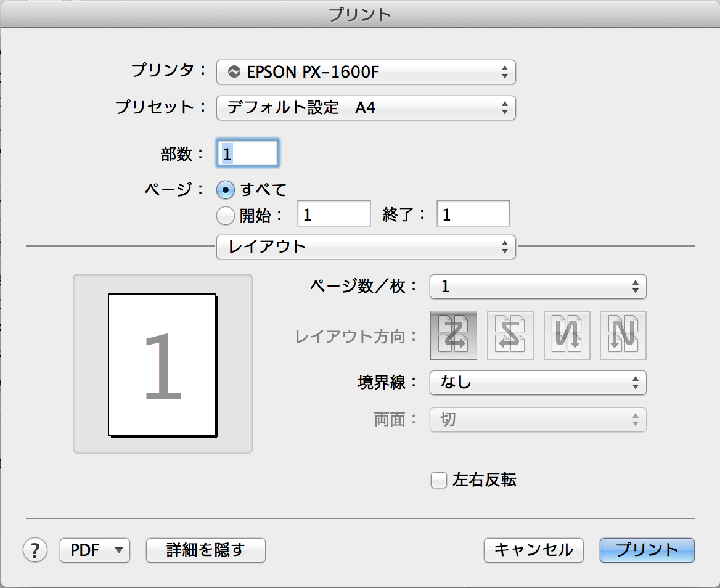Image resolution: width=720 pixels, height=588 pixels.
Task: Click the 詳細を隠す button
Action: click(x=205, y=550)
